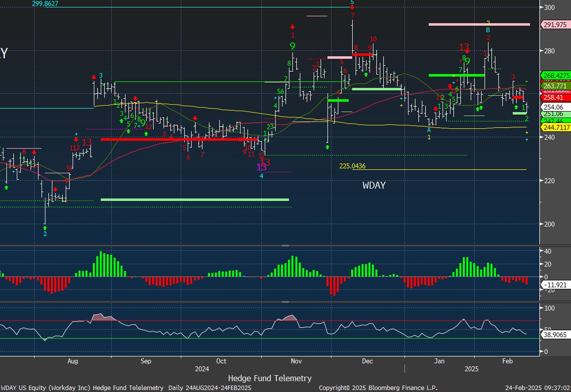The image size is (571, 392).
Task: Select the yellow 225.0436 level label
Action: [352, 166]
